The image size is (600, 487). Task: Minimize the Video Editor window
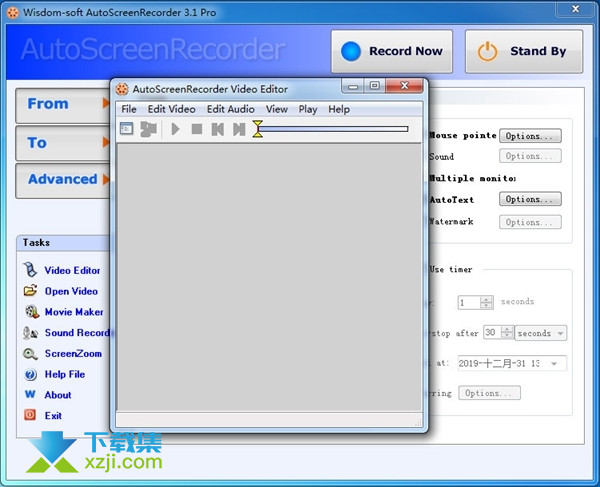click(x=353, y=86)
